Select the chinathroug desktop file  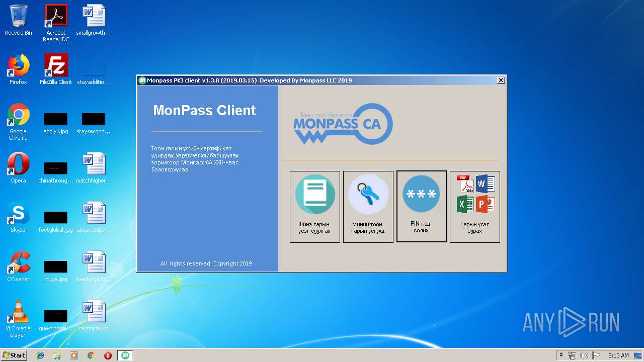[56, 172]
